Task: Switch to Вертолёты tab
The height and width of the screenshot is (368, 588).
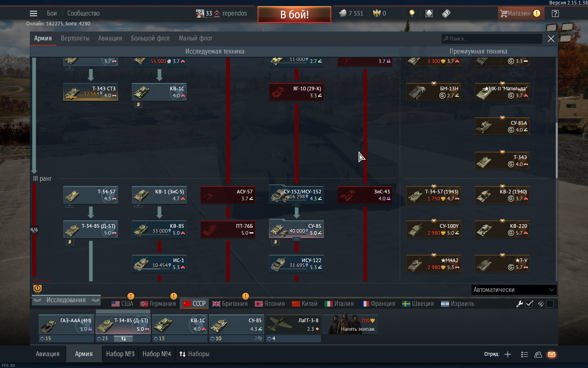Action: [75, 38]
